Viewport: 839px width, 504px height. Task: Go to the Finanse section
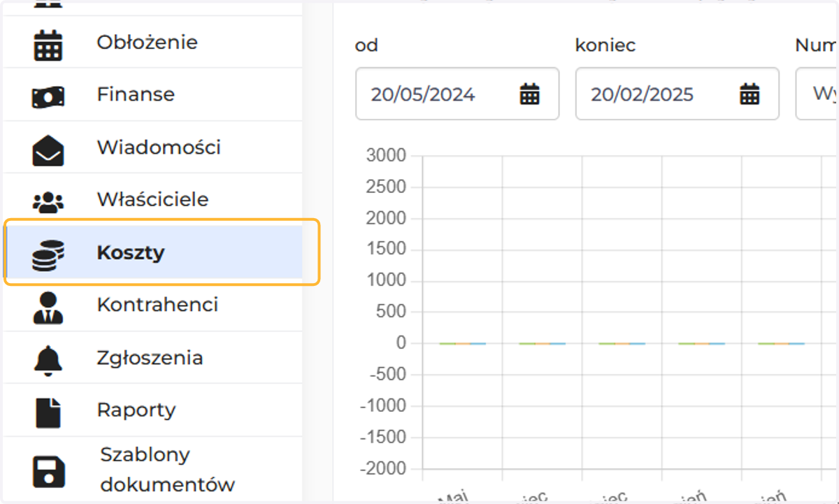tap(153, 94)
